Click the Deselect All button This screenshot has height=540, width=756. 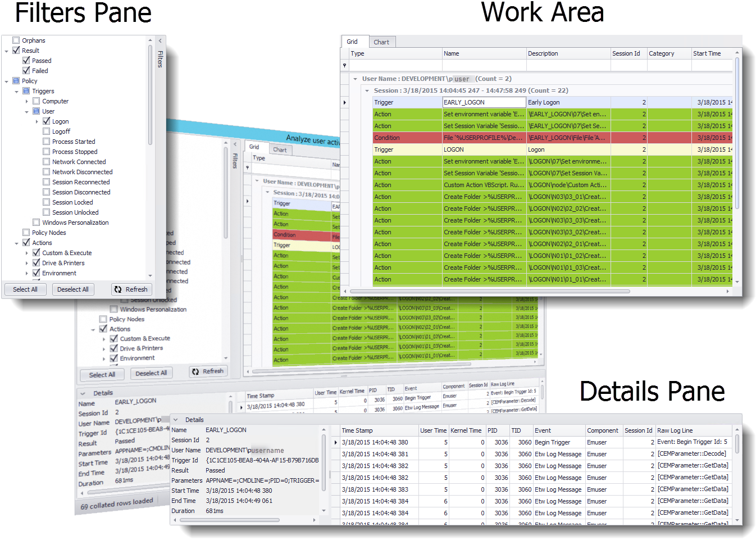coord(73,289)
